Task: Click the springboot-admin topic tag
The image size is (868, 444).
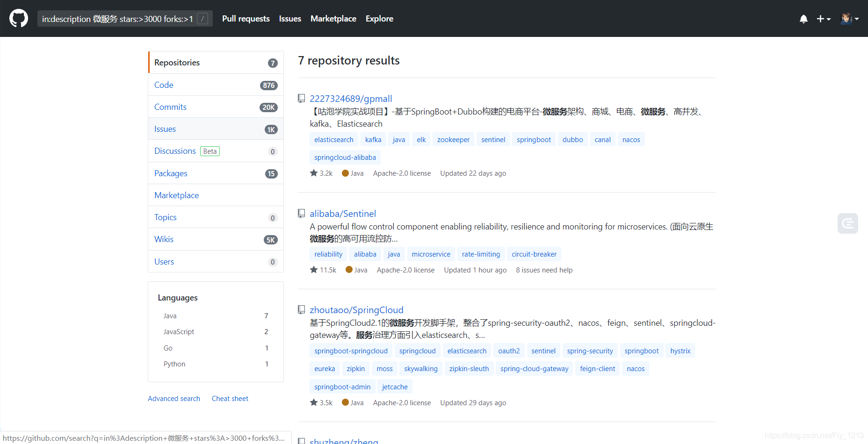Action: pyautogui.click(x=342, y=387)
